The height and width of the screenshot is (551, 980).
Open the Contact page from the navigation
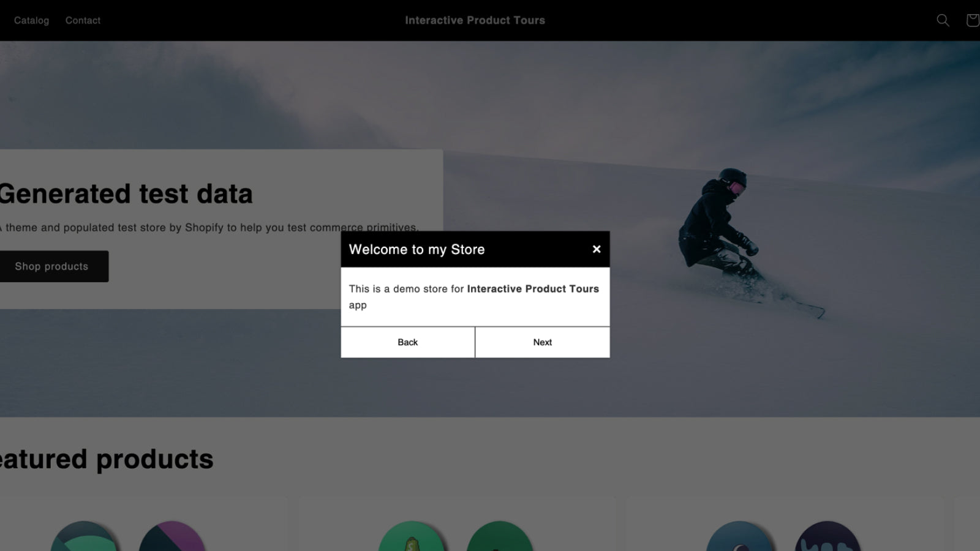point(83,20)
